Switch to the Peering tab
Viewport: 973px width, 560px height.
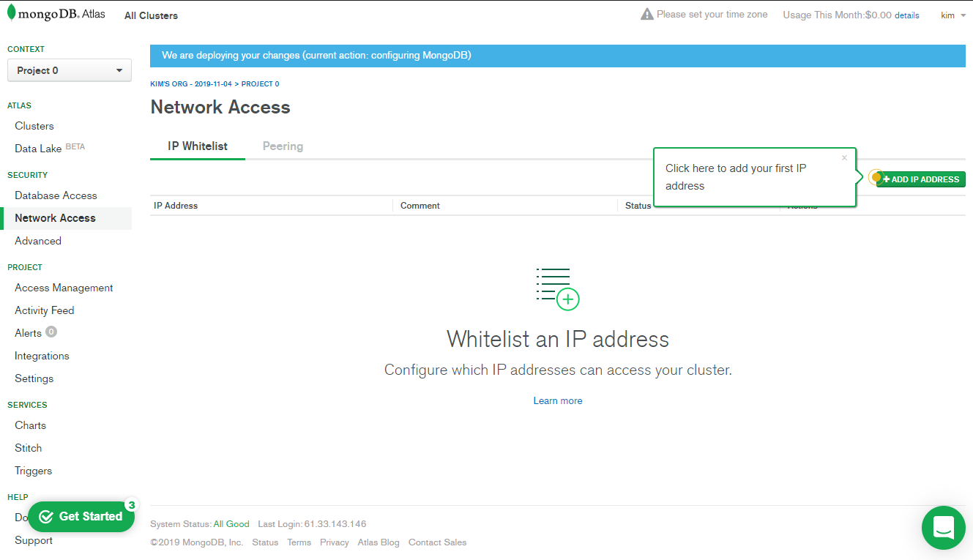283,146
